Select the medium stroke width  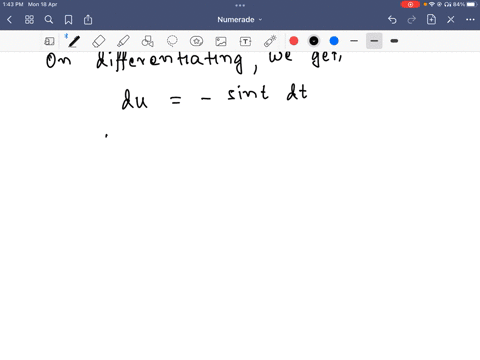pyautogui.click(x=374, y=41)
